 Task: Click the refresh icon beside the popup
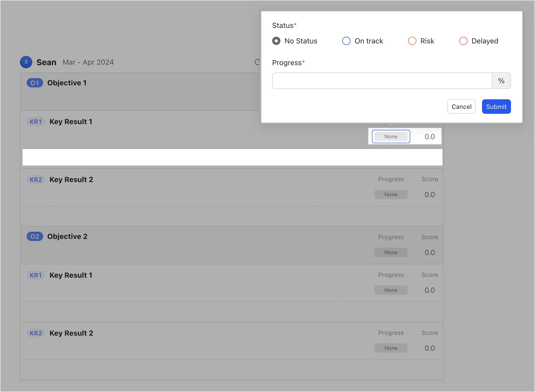[x=257, y=62]
